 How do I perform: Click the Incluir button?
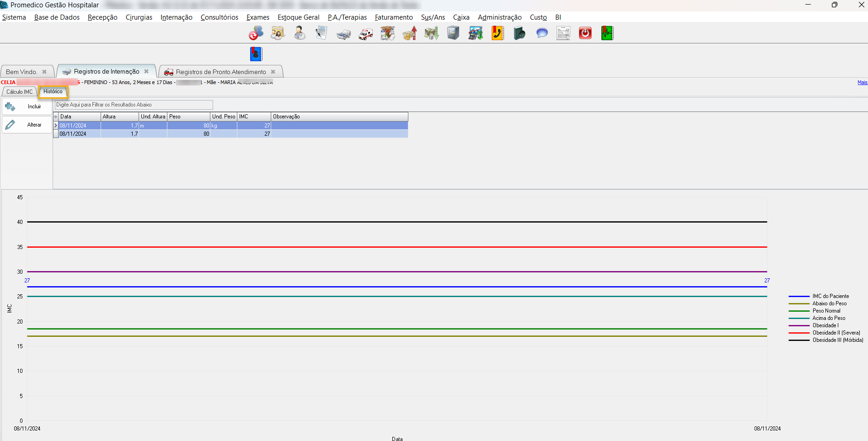27,106
